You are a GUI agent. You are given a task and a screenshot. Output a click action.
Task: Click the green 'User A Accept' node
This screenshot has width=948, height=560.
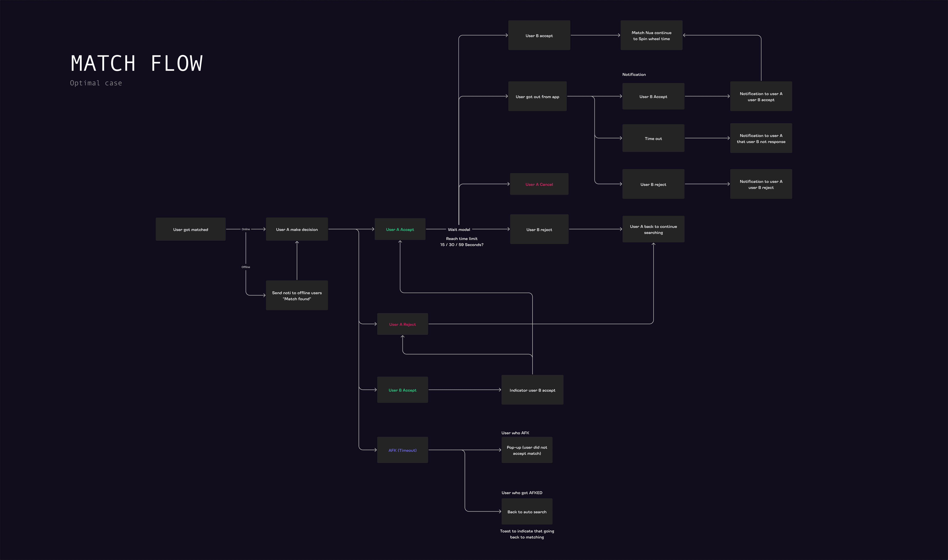(400, 229)
